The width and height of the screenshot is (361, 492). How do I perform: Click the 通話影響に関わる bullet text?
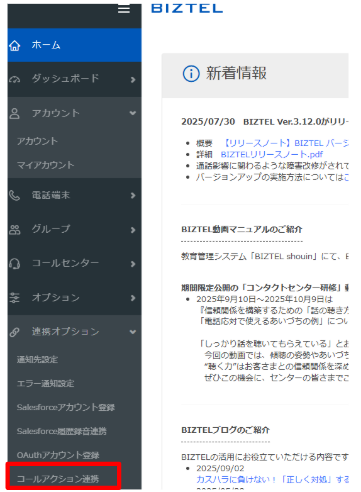click(x=272, y=166)
